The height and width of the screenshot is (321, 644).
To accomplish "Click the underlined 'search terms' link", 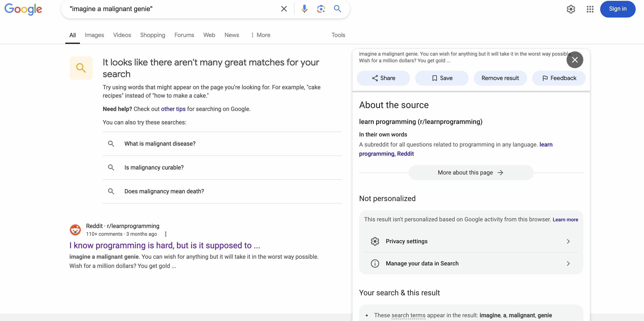I will click(409, 315).
